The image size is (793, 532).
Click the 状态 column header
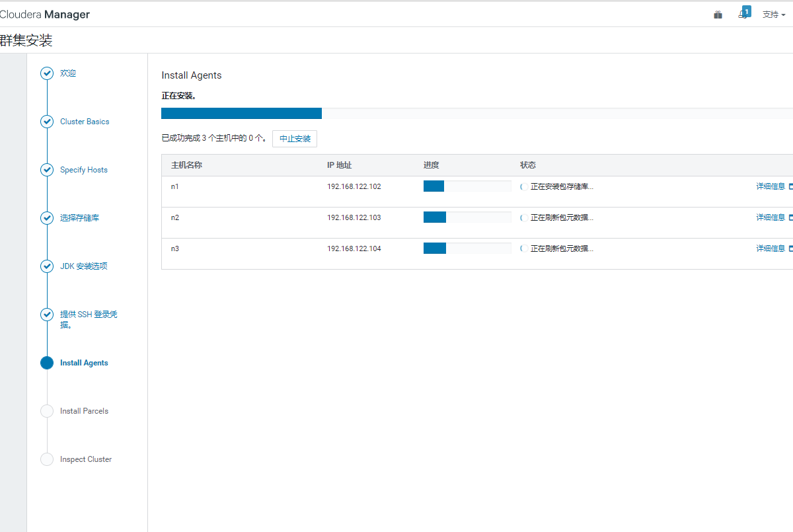(x=528, y=165)
